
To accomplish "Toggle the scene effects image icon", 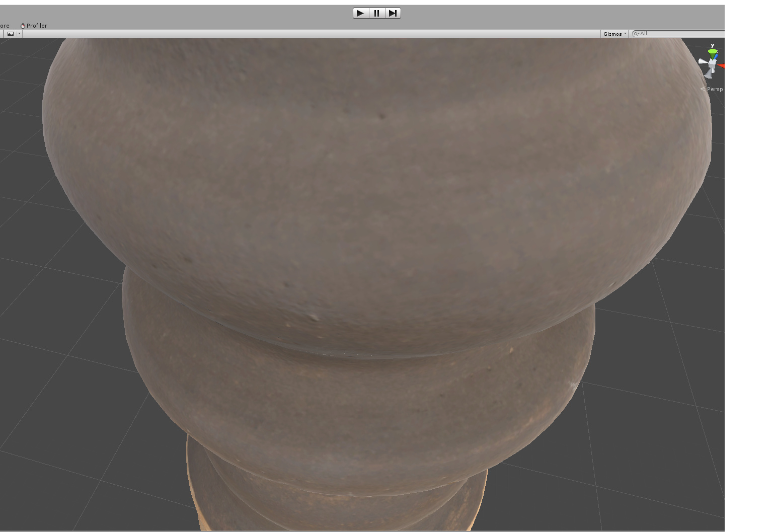I will point(11,34).
